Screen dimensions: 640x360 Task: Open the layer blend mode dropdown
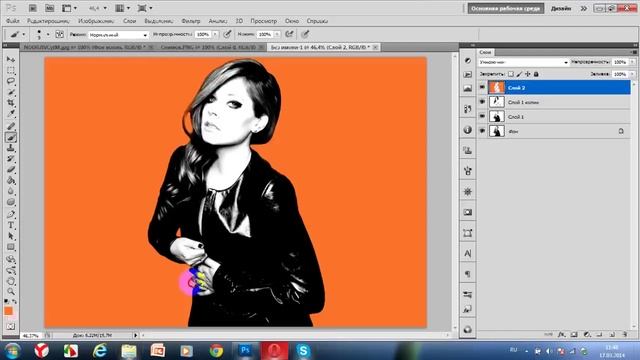(524, 62)
